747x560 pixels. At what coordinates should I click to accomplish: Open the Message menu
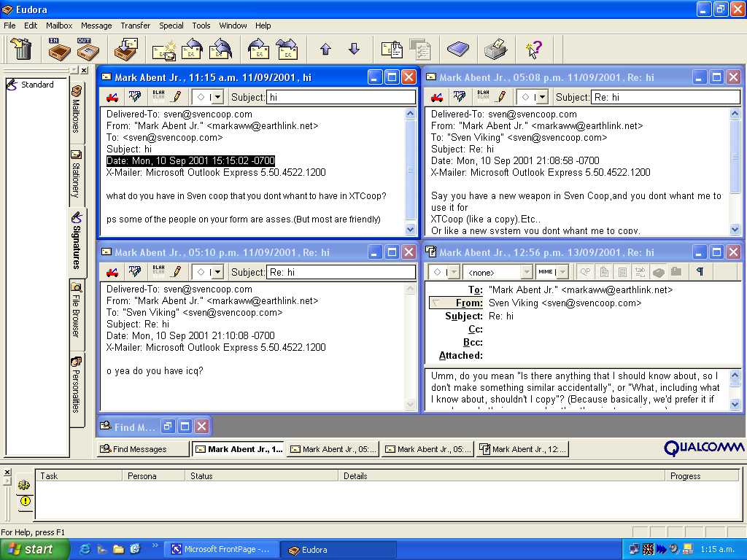click(96, 26)
